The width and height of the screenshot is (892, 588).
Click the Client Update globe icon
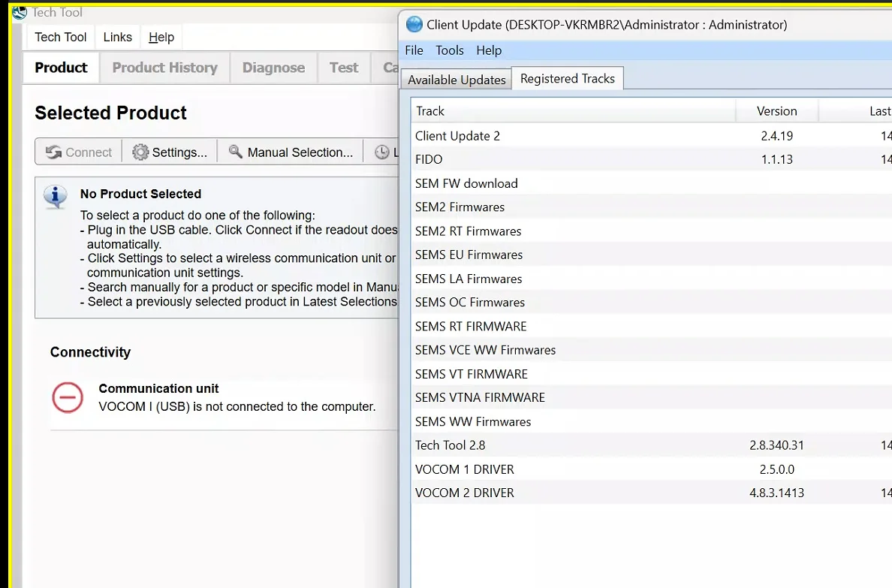(414, 25)
